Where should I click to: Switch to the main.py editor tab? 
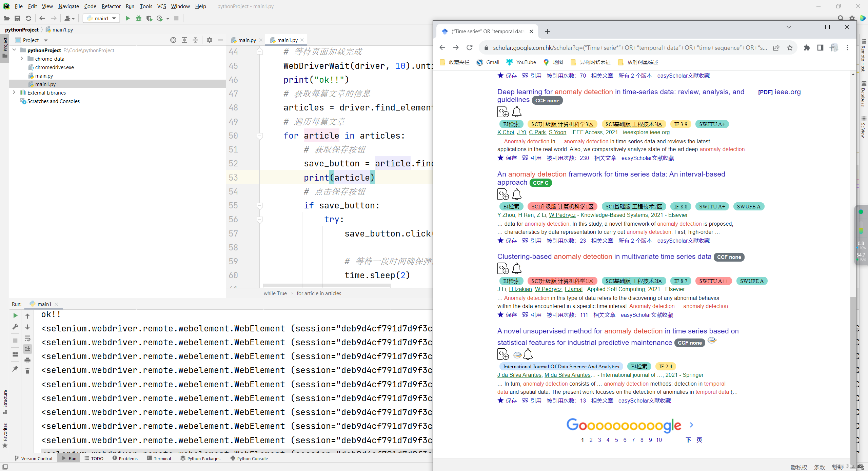point(246,40)
